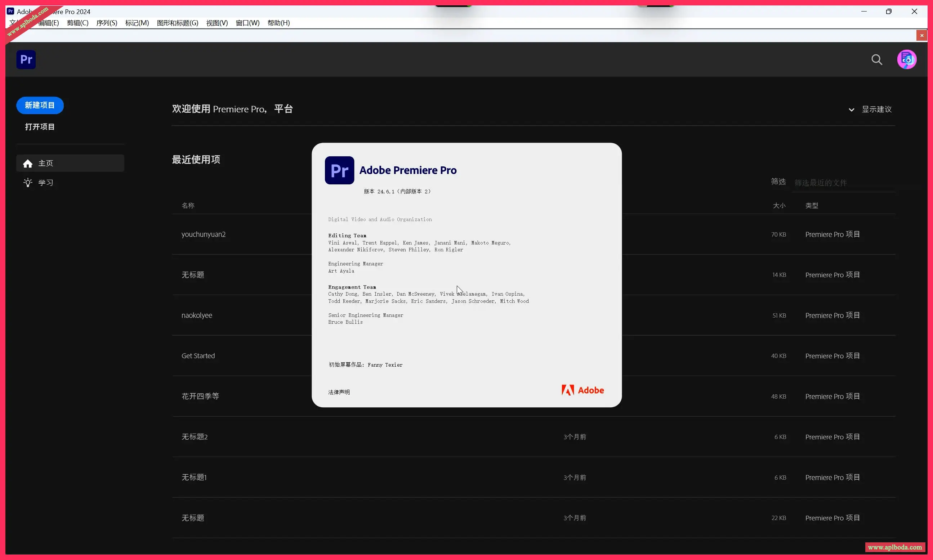The image size is (933, 560).
Task: Open the user account avatar
Action: coord(907,59)
